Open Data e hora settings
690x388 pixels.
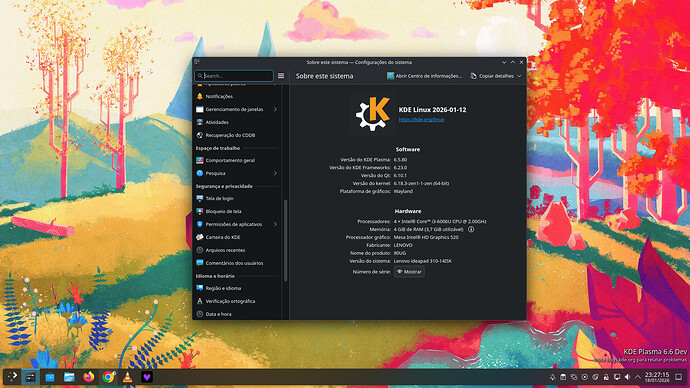(x=237, y=314)
